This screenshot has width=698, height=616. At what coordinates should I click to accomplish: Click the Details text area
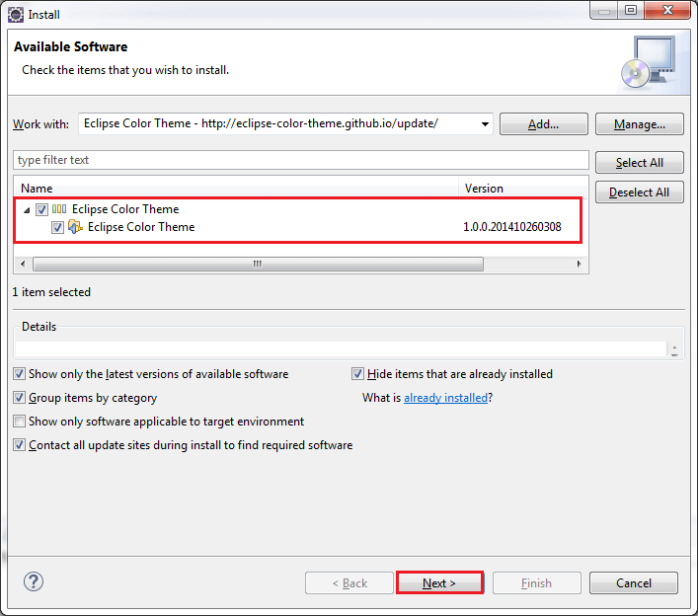(x=341, y=348)
